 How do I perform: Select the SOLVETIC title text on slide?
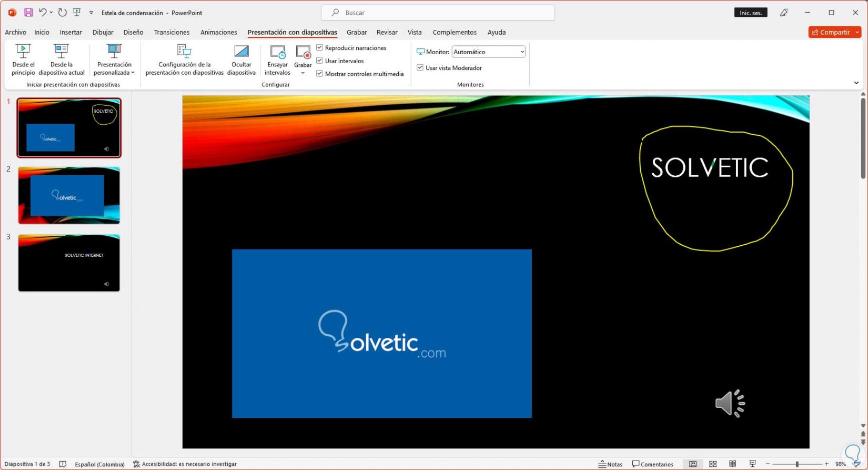click(x=710, y=167)
